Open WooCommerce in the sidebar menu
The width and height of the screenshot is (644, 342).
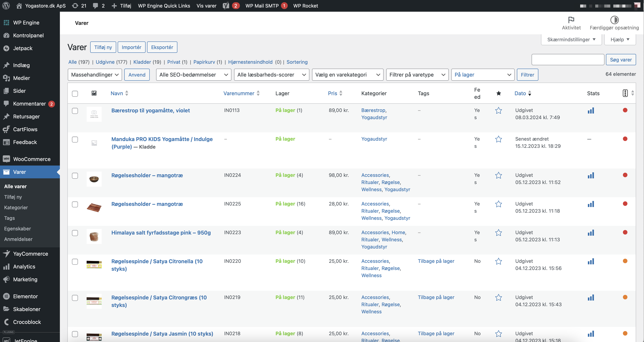[x=31, y=159]
